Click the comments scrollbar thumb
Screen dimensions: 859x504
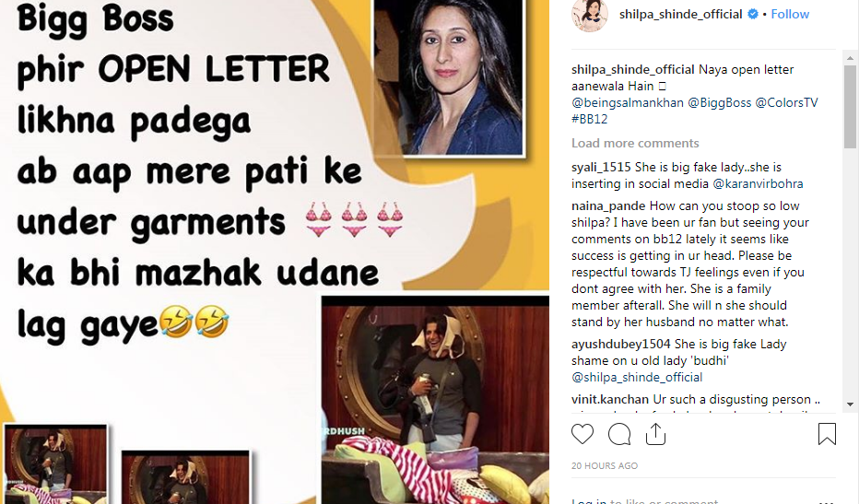point(850,107)
